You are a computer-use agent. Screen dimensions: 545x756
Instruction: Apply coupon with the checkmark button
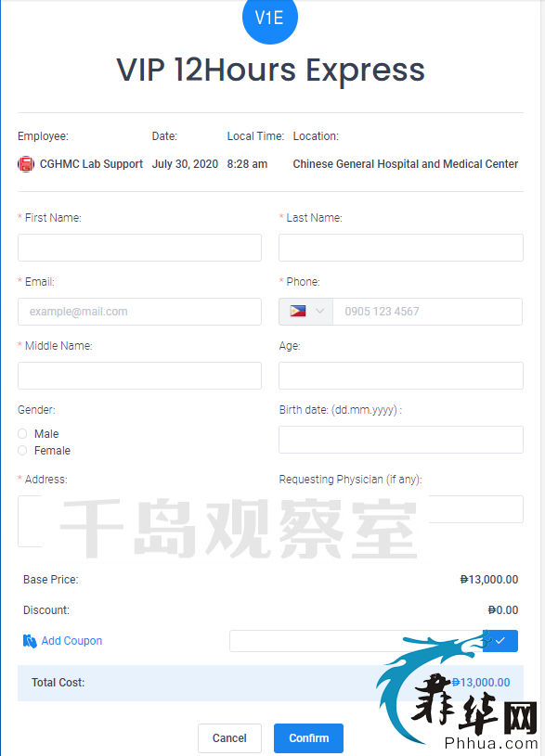(500, 641)
